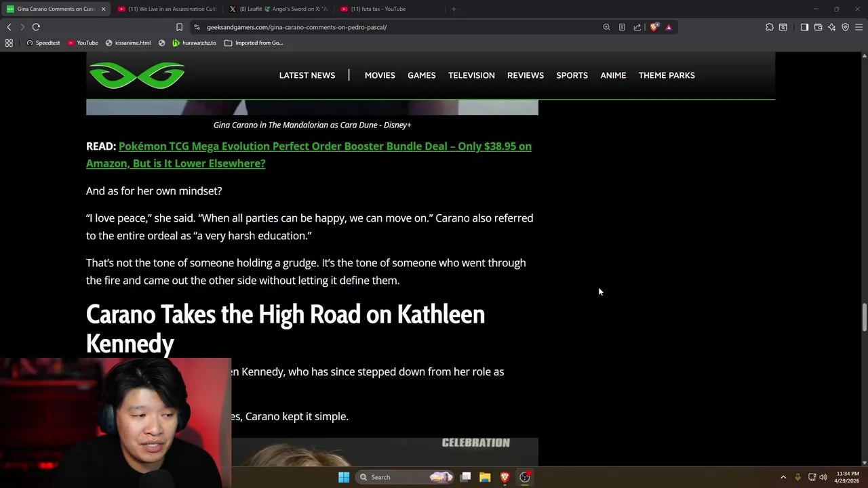
Task: Click the globe bookmark without a label
Action: pyautogui.click(x=162, y=43)
